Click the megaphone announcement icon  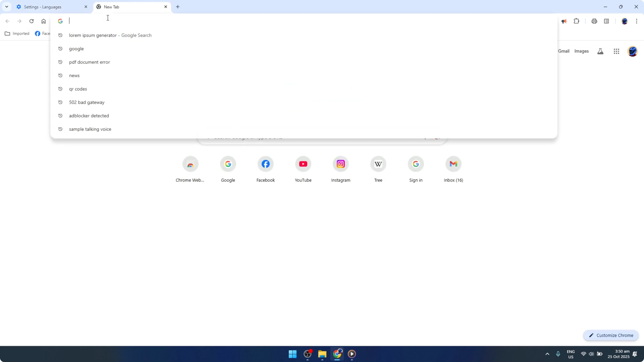coord(564,21)
